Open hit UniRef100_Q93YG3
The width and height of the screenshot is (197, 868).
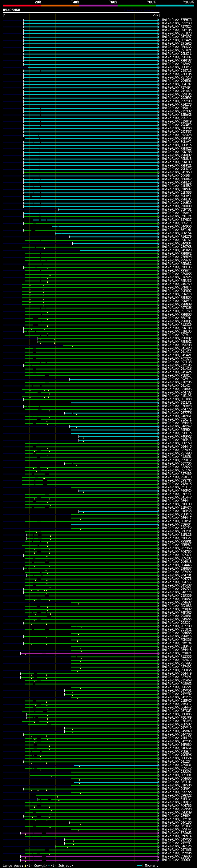pos(176,23)
